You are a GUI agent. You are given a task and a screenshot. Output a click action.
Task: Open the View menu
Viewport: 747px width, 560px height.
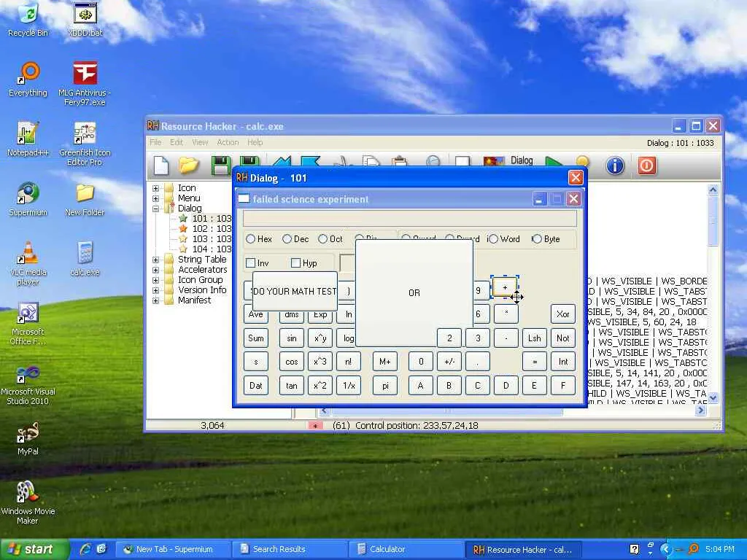tap(200, 142)
